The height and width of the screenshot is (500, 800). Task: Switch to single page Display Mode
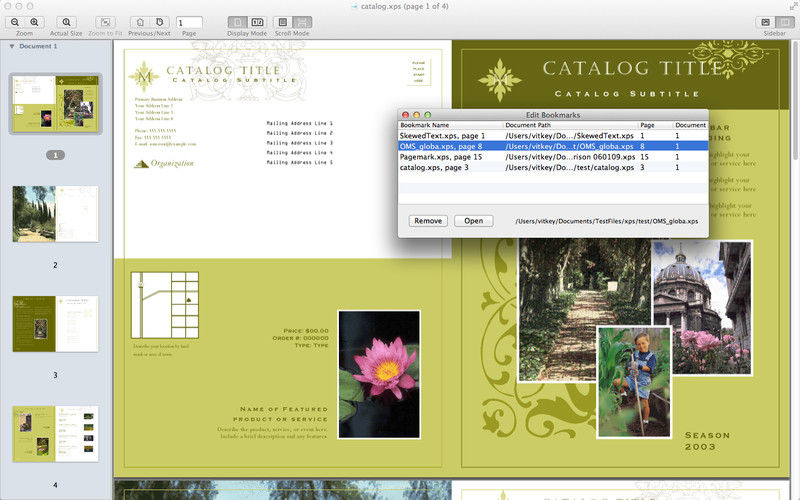coord(237,22)
